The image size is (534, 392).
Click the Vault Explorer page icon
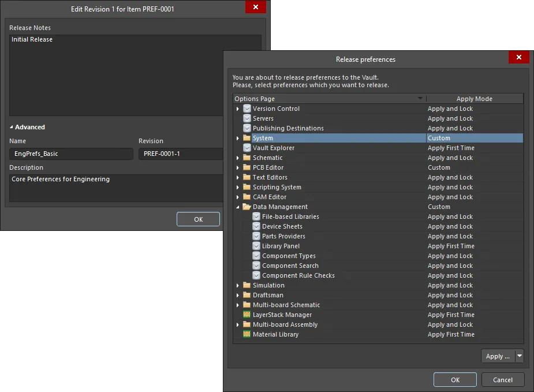click(x=247, y=148)
